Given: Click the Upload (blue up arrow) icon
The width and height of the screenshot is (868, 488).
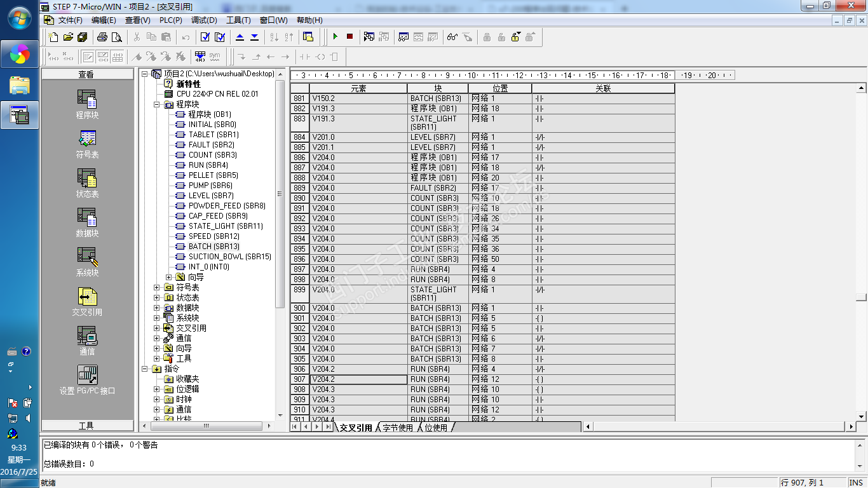Looking at the screenshot, I should pyautogui.click(x=240, y=37).
